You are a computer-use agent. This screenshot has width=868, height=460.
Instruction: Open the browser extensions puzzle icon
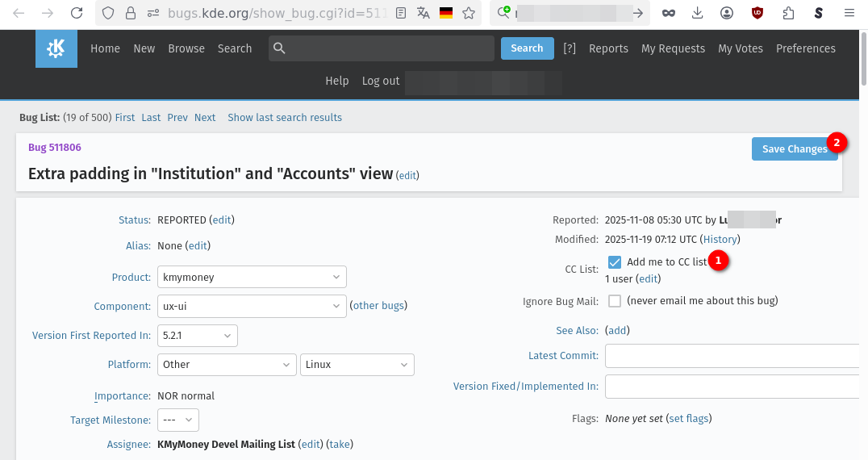[x=788, y=13]
